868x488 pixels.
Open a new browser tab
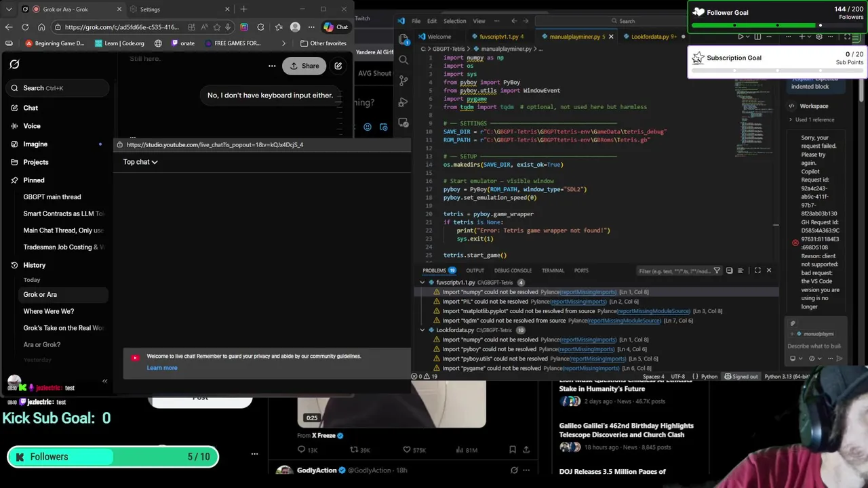tap(243, 9)
